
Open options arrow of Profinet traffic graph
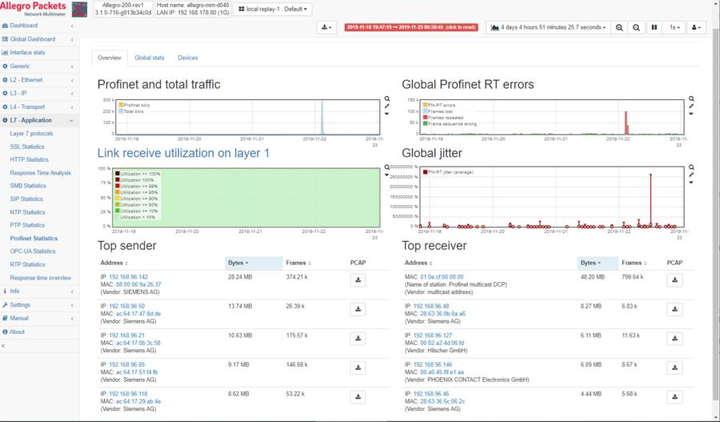(x=387, y=113)
